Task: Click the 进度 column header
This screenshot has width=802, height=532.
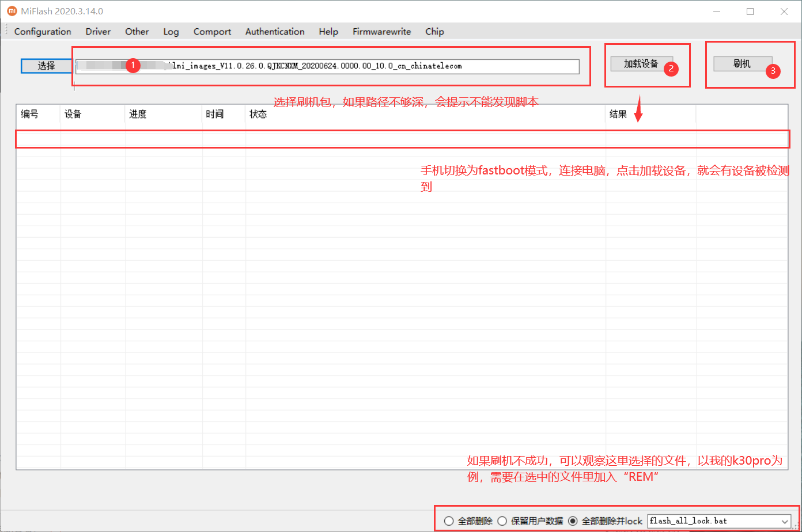Action: (x=164, y=114)
